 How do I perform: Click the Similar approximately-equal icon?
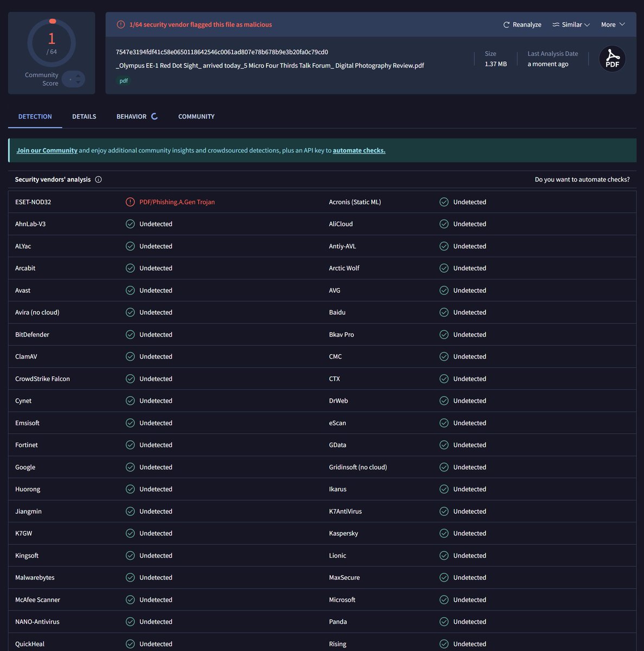(556, 25)
